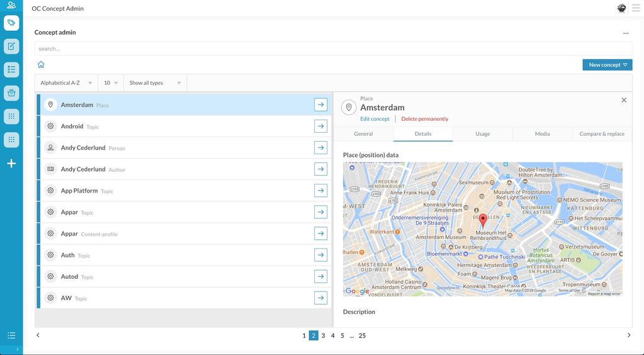Open the Andy Cederlund Person arrow button
Screen dimensions: 644x355
(321, 147)
